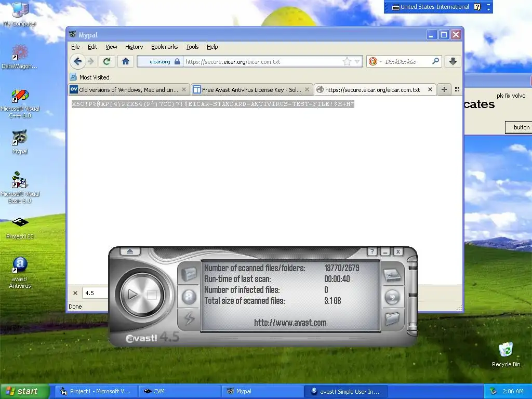Open a new tab with plus button

(444, 89)
